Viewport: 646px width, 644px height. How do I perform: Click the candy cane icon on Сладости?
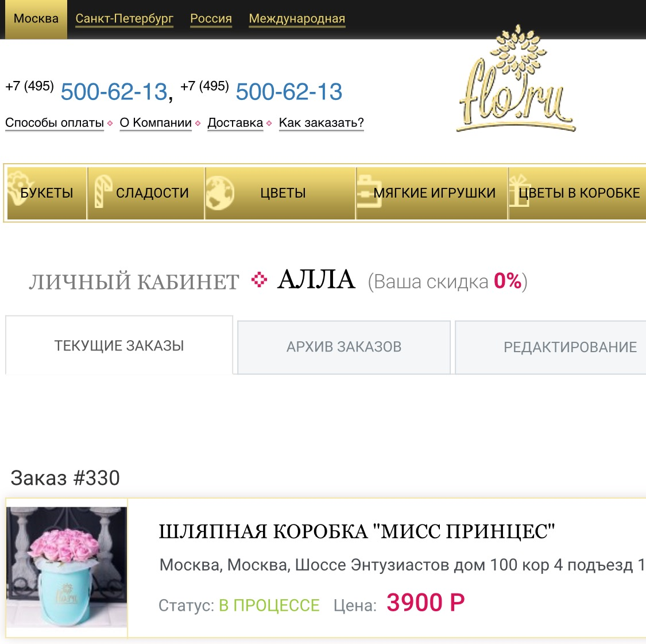pyautogui.click(x=103, y=191)
